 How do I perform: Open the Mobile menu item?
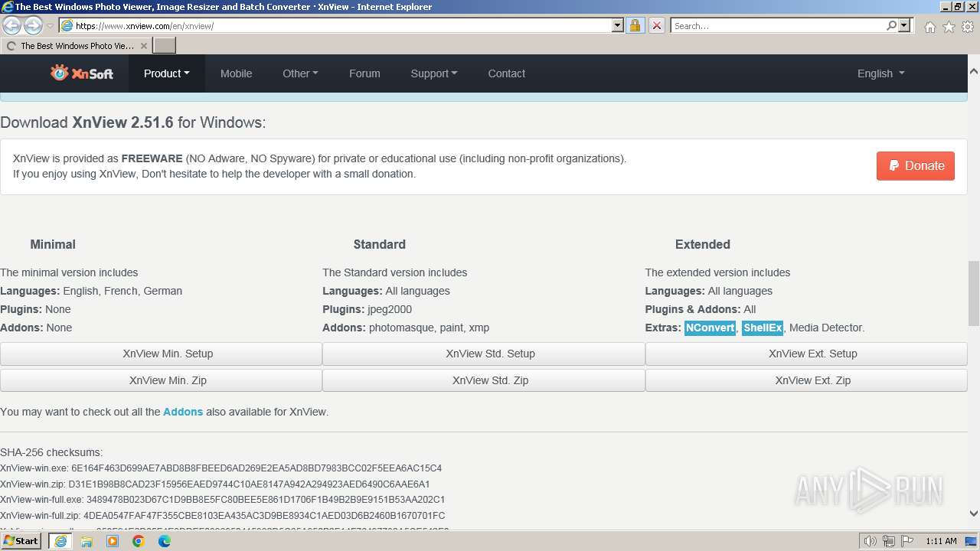point(236,73)
